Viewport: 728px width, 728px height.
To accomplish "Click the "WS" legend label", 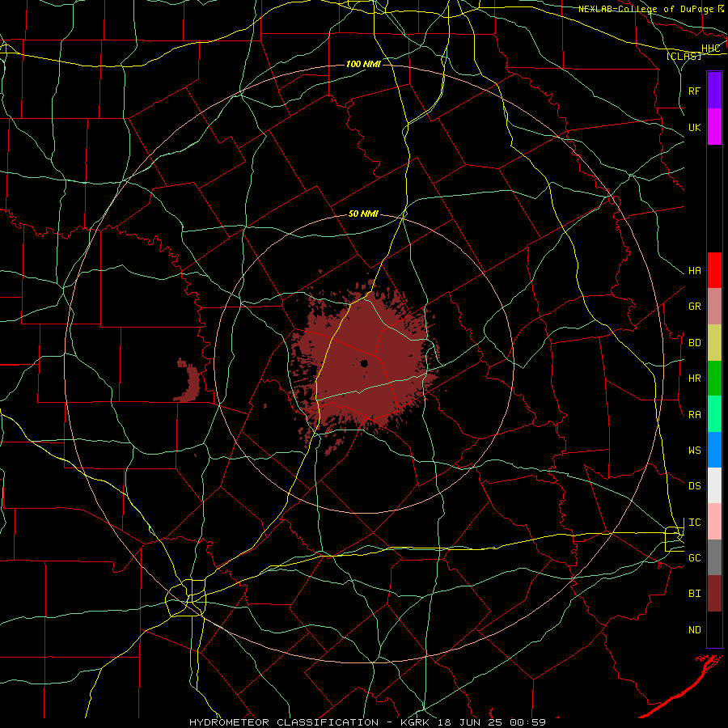I will pos(695,450).
